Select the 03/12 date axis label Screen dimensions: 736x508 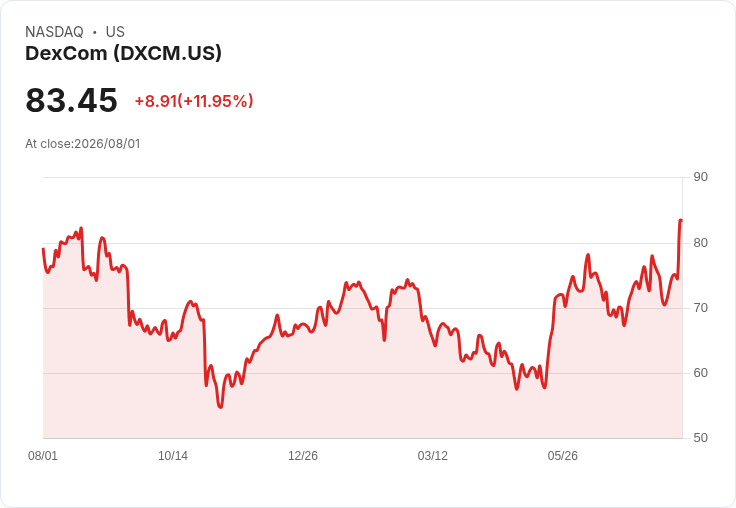(x=433, y=456)
